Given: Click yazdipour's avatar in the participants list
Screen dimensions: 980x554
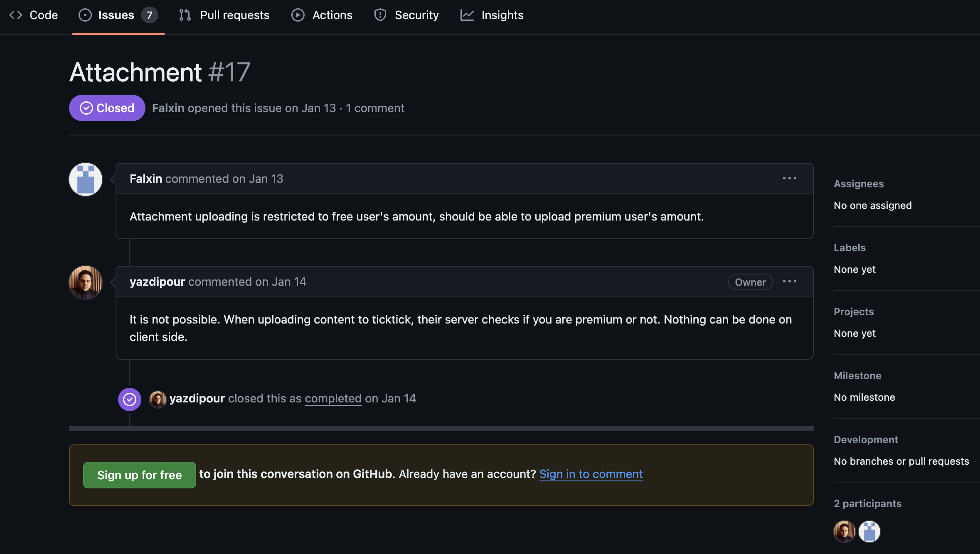Looking at the screenshot, I should (x=844, y=532).
